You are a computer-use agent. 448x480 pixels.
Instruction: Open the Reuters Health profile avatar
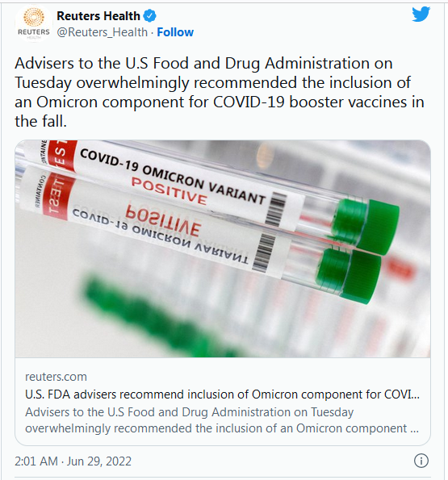tap(34, 23)
